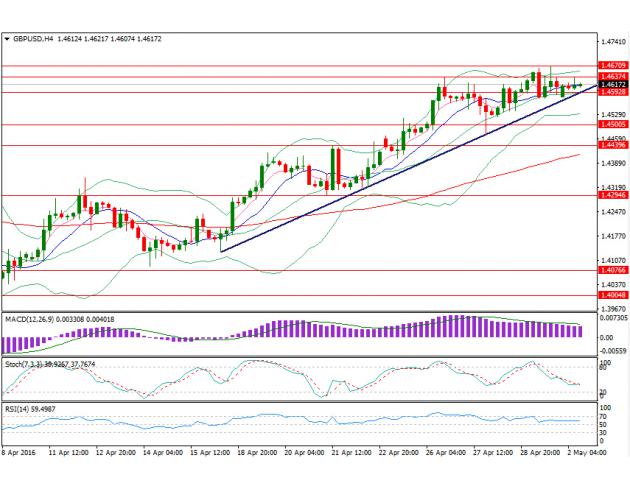Click the 1.47410 top price scale value

pos(613,43)
